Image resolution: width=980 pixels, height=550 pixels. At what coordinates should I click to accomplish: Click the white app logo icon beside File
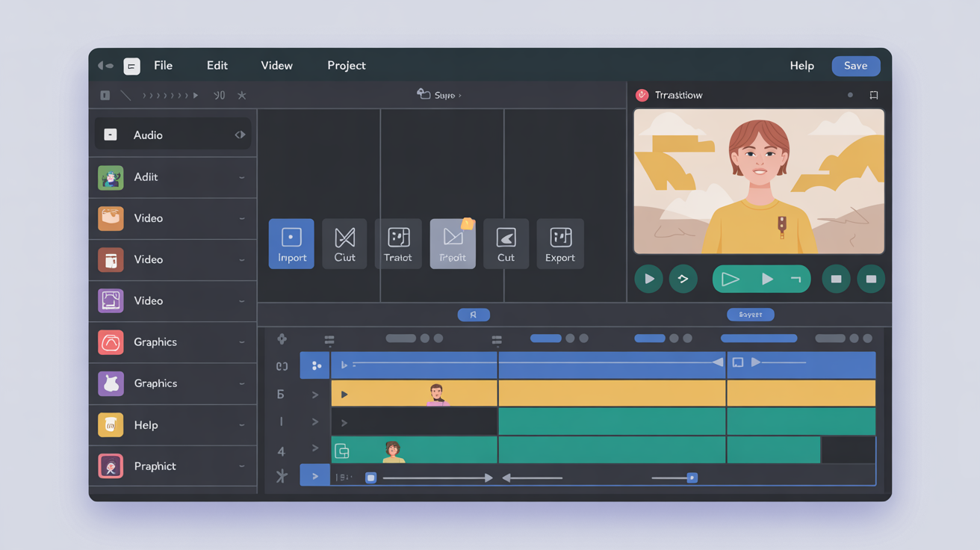coord(131,66)
